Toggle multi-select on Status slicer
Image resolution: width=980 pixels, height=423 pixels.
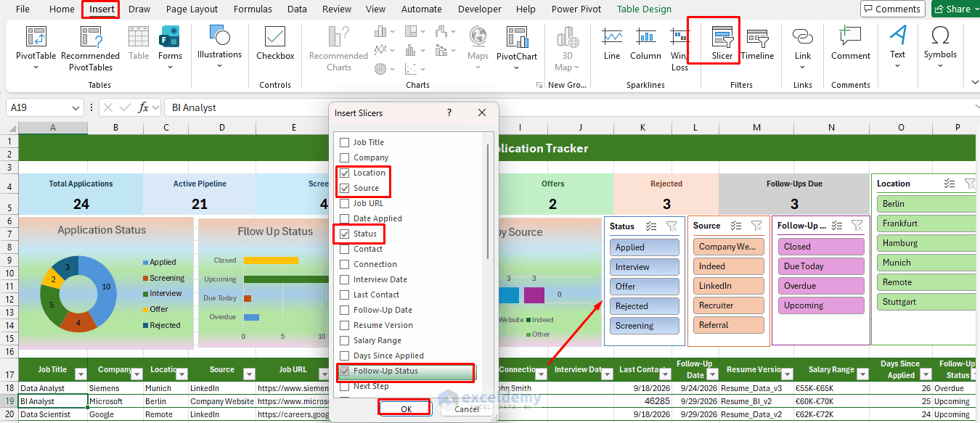pyautogui.click(x=651, y=226)
